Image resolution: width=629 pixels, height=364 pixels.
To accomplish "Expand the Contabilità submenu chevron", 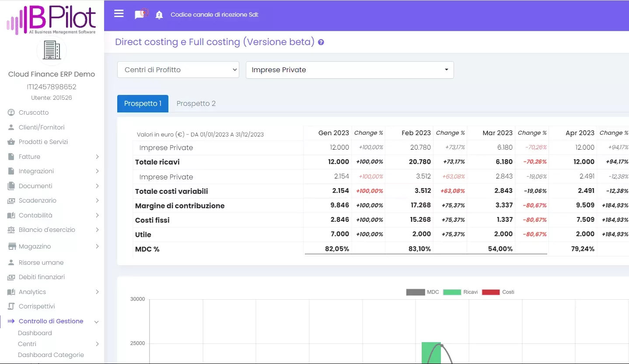I will (97, 215).
